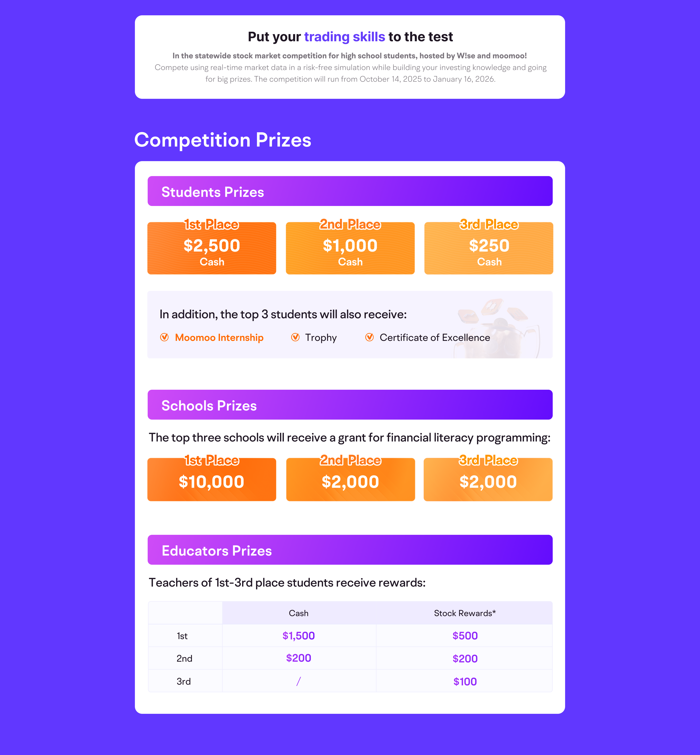Select the Schools Prizes section header

click(350, 405)
